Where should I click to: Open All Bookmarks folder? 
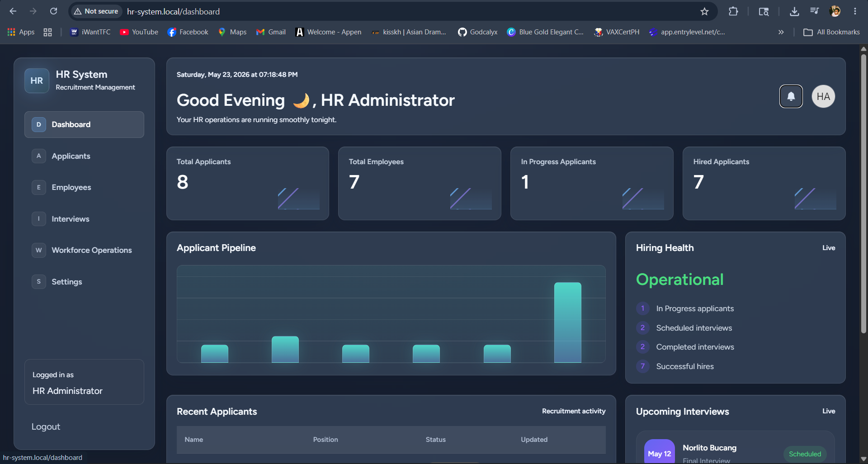(831, 32)
